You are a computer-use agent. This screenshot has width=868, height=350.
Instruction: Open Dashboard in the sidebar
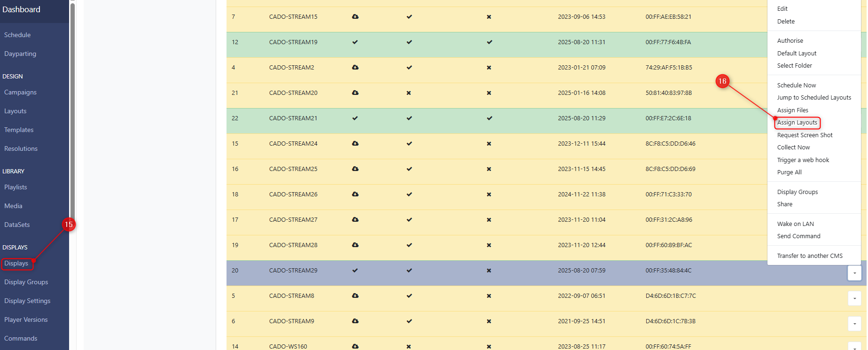(x=21, y=9)
